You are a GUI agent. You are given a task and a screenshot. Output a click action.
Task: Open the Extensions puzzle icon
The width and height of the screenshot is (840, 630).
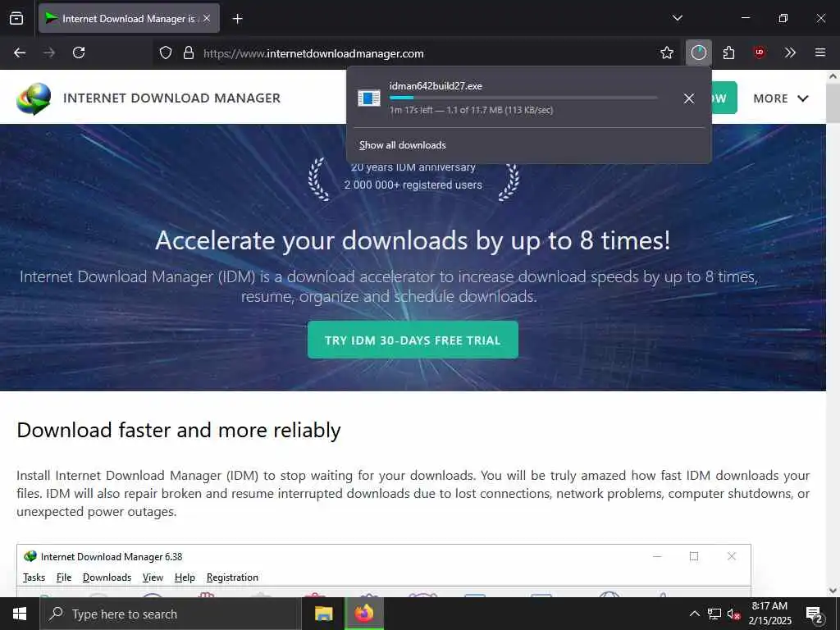[x=728, y=52]
